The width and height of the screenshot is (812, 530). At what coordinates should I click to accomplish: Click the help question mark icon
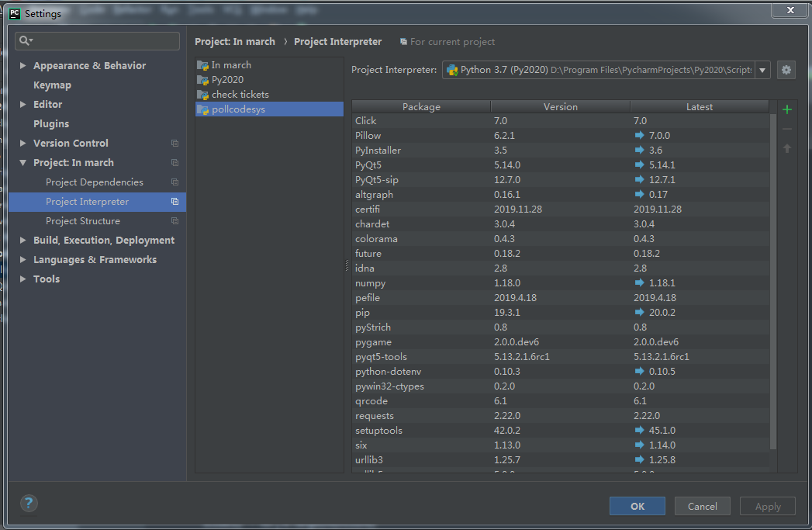click(x=29, y=503)
